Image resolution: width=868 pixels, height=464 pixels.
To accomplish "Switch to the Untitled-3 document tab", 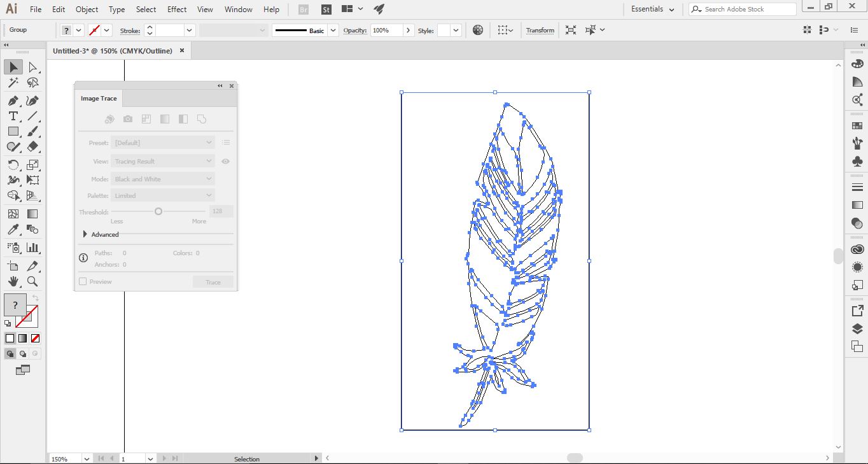I will tap(112, 50).
